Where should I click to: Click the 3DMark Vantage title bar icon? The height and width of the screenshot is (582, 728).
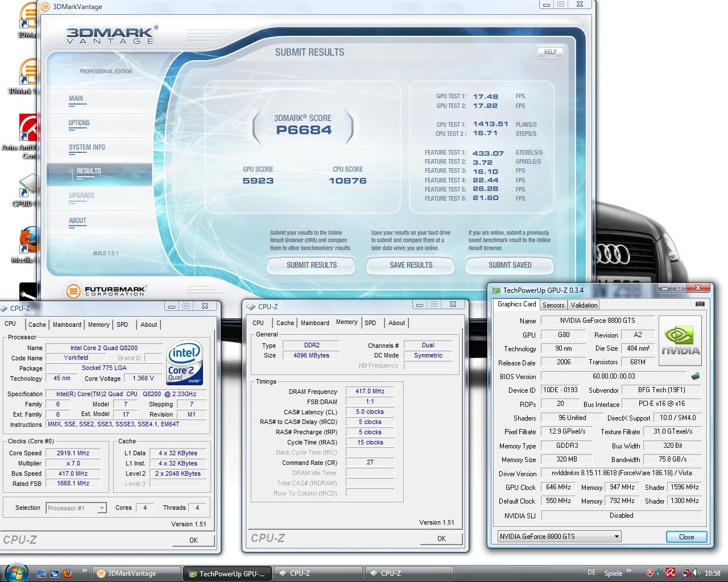[46, 7]
